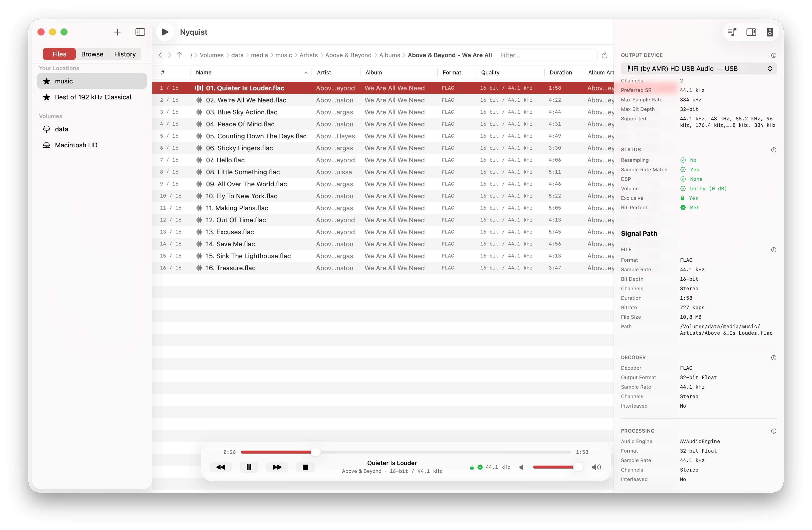This screenshot has height=530, width=812.
Task: Toggle the right inspector panel icon
Action: point(751,32)
